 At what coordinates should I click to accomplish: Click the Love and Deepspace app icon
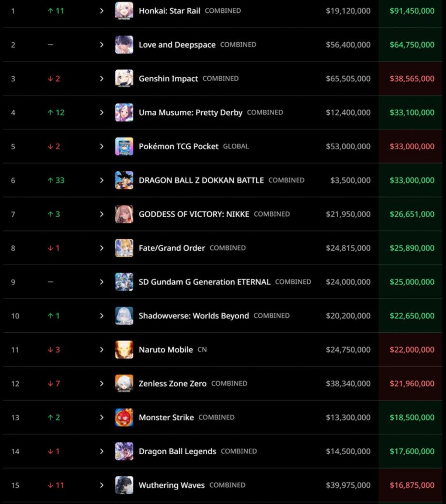(124, 45)
